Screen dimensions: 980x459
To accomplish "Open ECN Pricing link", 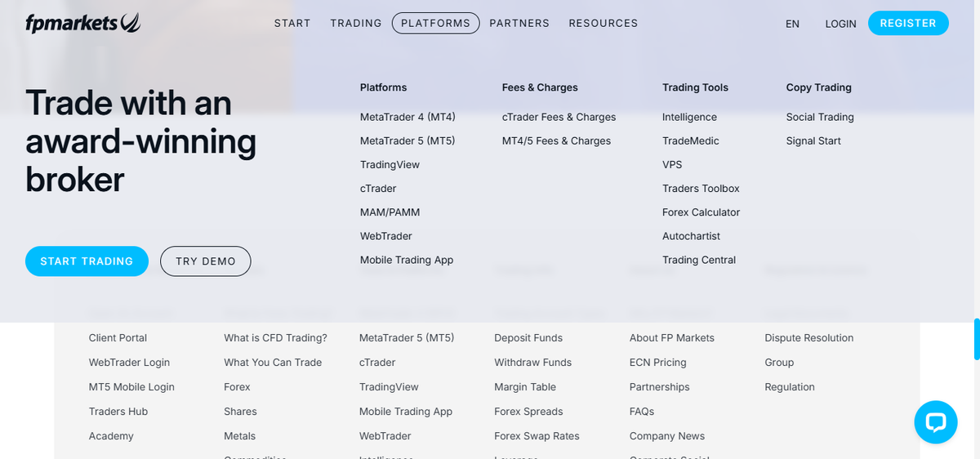I will [x=657, y=362].
